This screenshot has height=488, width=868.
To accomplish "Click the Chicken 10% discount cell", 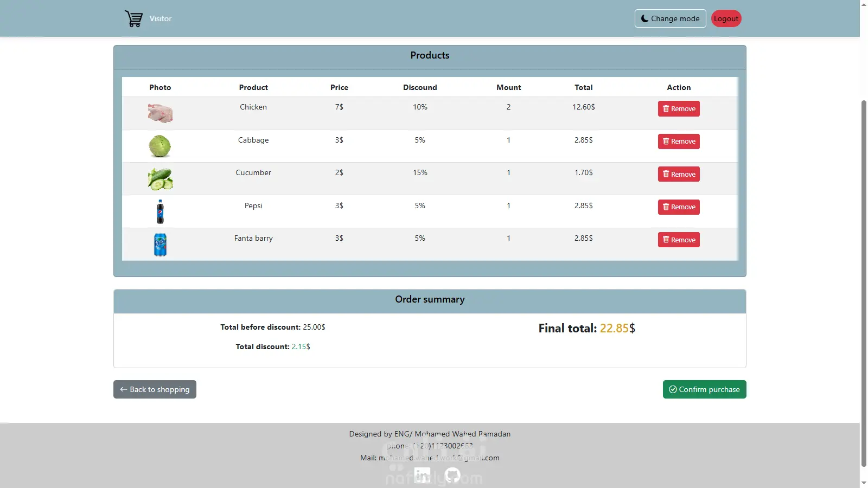I will pyautogui.click(x=420, y=107).
